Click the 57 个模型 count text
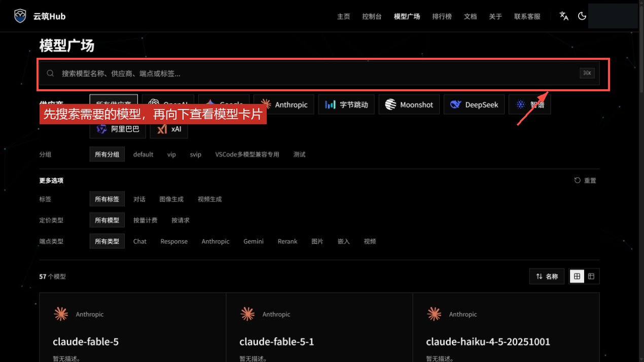Screen dimensions: 644x362 coord(52,276)
